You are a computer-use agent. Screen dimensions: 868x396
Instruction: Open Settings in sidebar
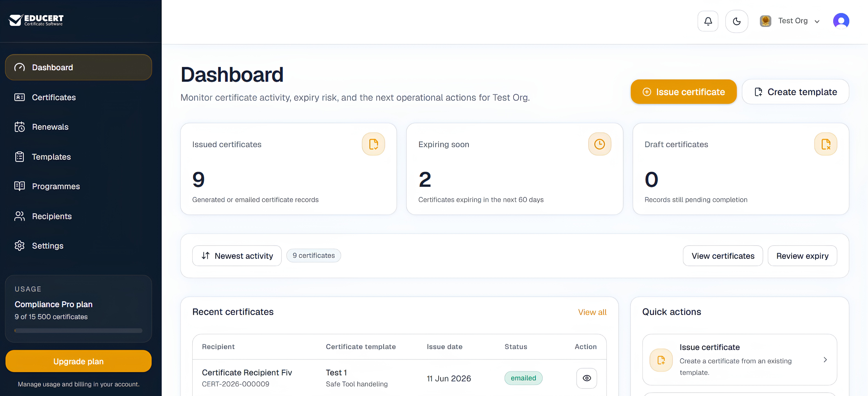click(x=78, y=246)
